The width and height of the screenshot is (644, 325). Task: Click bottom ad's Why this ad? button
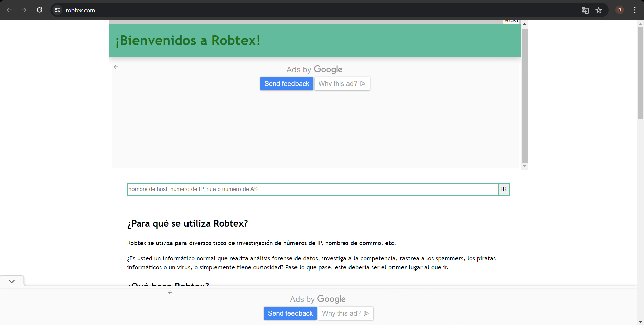345,313
